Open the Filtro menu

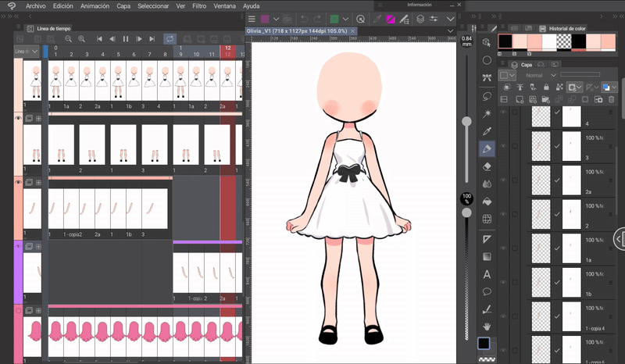199,5
